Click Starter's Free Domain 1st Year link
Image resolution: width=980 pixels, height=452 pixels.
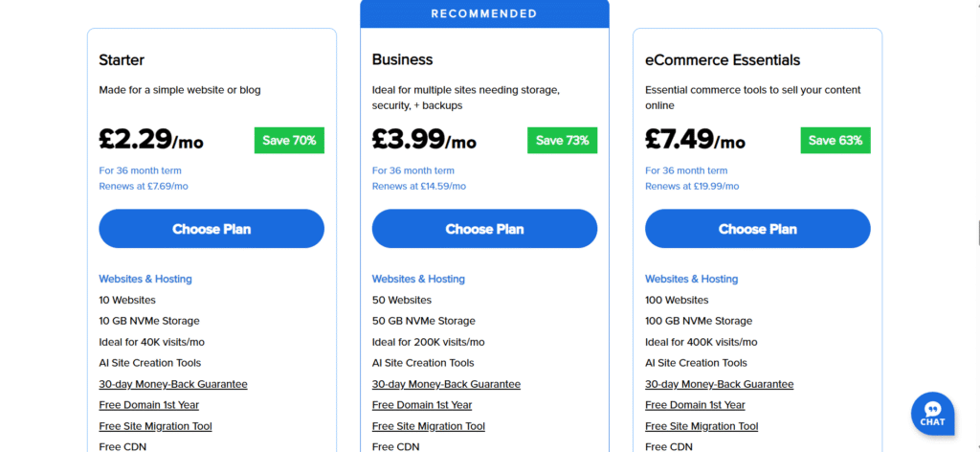[148, 405]
